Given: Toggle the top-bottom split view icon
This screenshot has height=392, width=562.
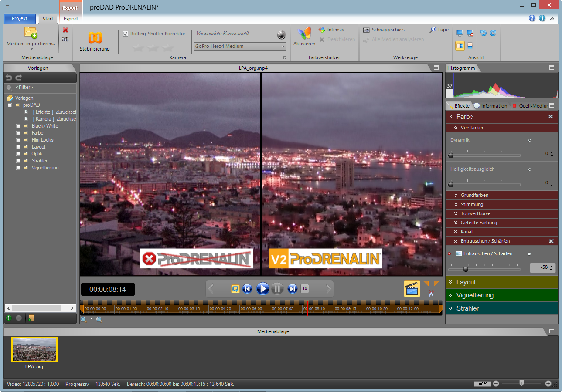Looking at the screenshot, I should (470, 45).
